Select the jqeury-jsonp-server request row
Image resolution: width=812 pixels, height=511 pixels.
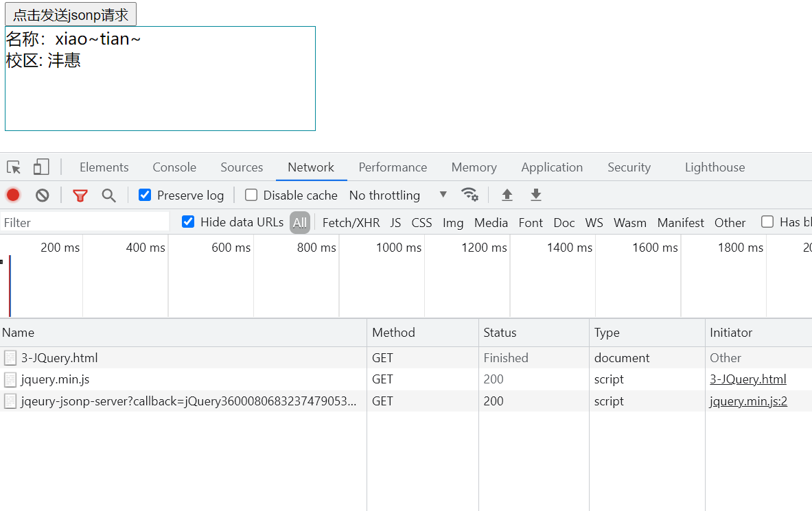coord(188,401)
